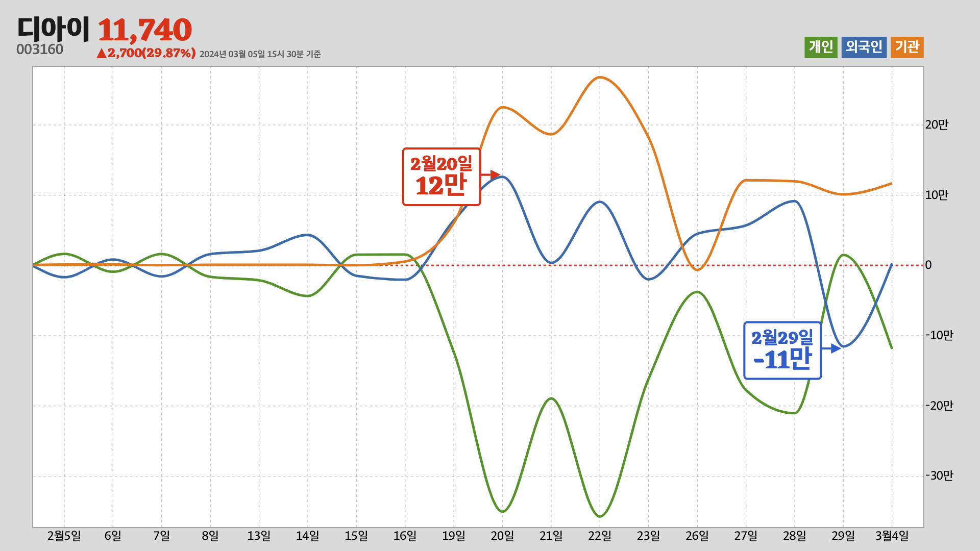The height and width of the screenshot is (551, 980).
Task: Click the 3월4일 x-axis label
Action: (892, 536)
